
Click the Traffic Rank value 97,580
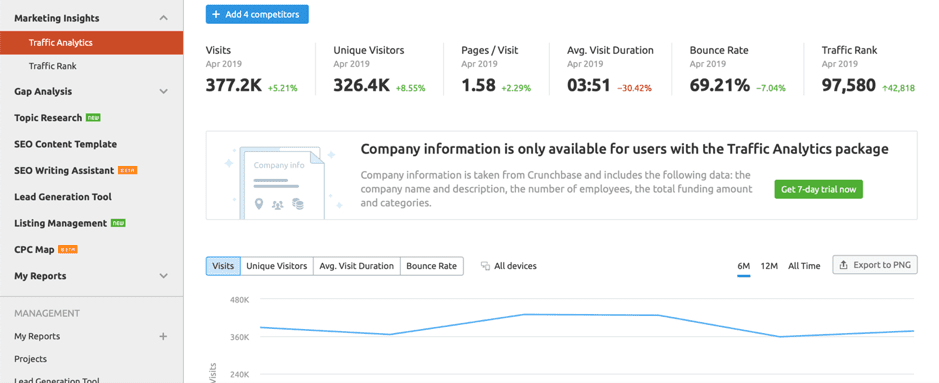[x=849, y=86]
